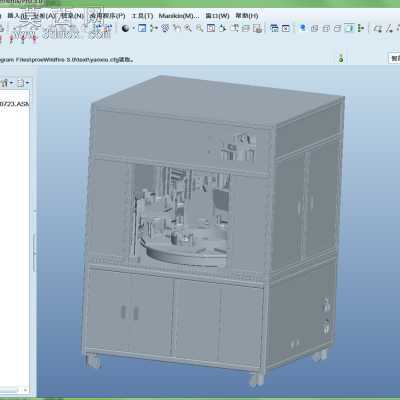The image size is (400, 400).
Task: Select the 0723.ASM model tree item
Action: [14, 104]
